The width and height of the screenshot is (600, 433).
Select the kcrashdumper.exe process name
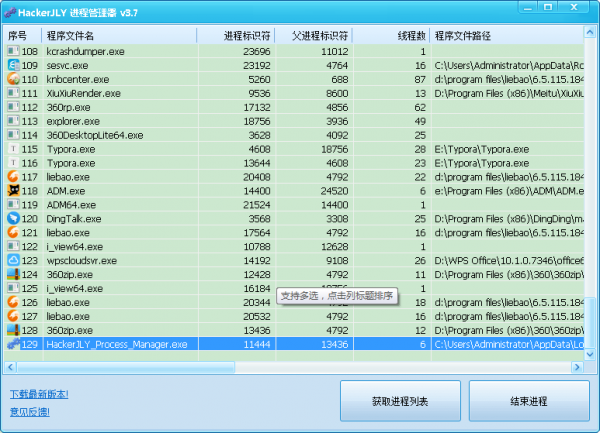tap(85, 51)
